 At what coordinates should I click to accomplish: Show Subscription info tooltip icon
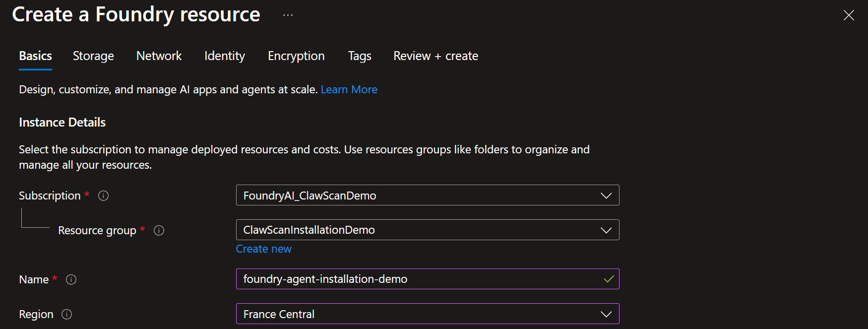coord(103,196)
